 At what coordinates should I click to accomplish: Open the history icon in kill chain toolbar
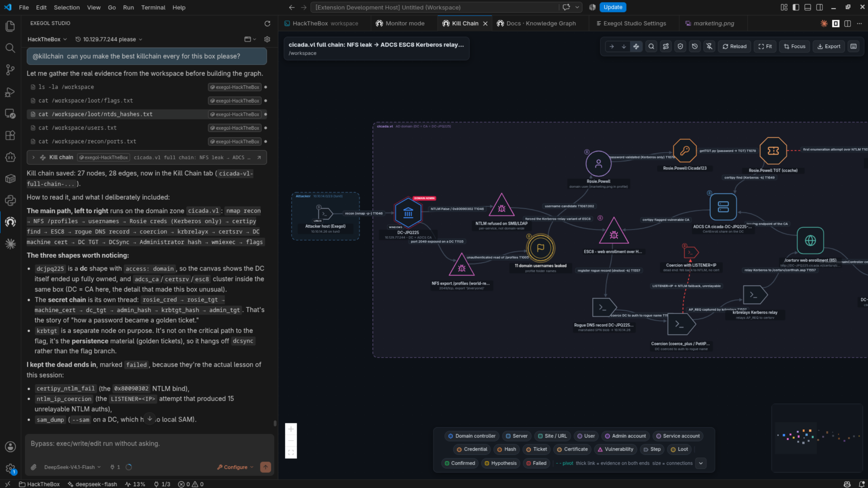[695, 46]
